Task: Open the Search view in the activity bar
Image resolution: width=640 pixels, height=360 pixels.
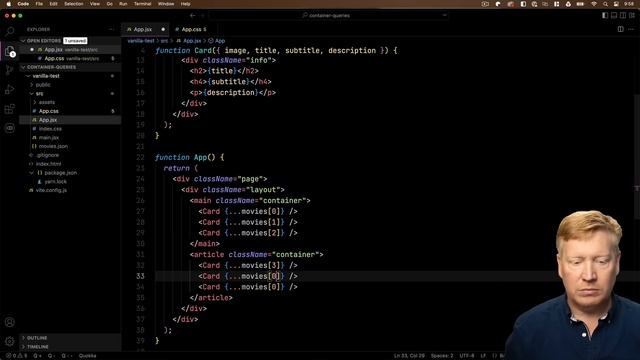Action: (x=10, y=31)
